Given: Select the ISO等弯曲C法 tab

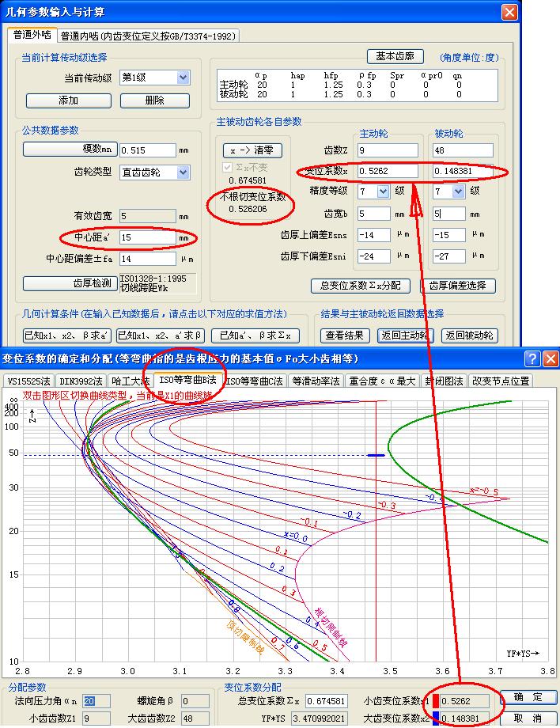Looking at the screenshot, I should point(254,381).
